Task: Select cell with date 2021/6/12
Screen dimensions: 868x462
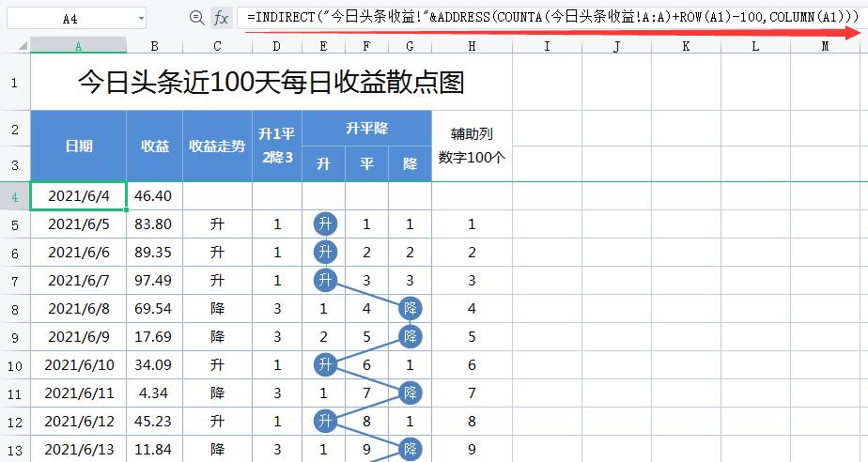Action: pos(79,422)
